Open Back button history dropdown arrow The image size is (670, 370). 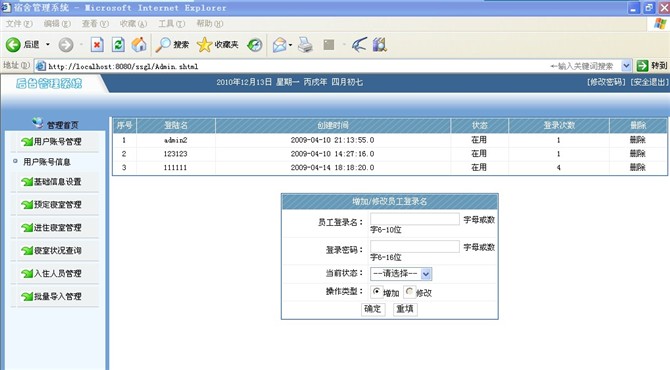click(48, 44)
